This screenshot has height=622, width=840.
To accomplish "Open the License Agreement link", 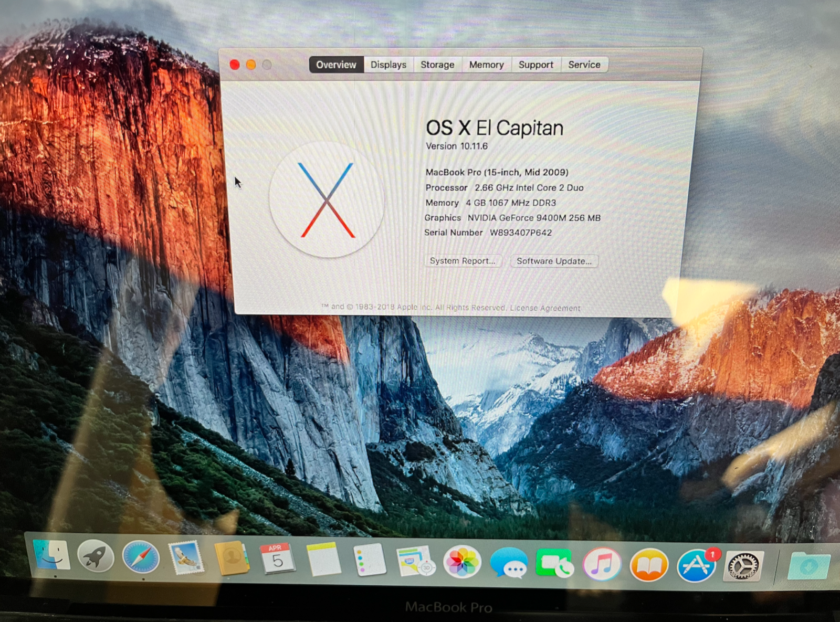I will pos(545,308).
